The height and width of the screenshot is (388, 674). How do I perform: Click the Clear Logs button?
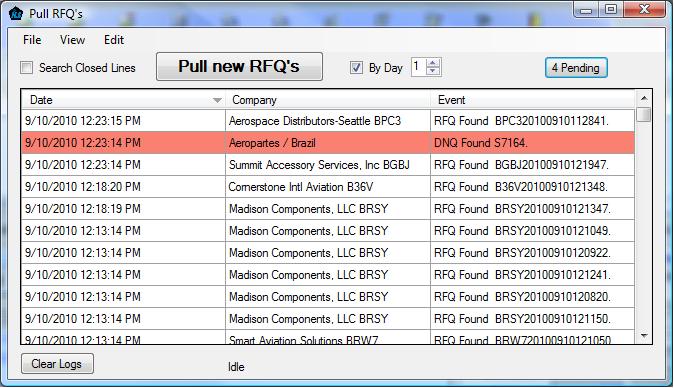click(57, 364)
